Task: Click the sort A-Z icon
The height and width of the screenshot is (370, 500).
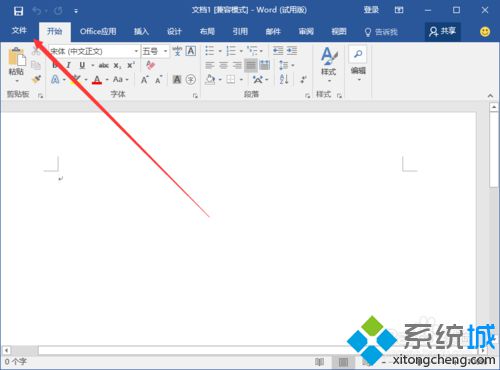Action: (x=284, y=79)
